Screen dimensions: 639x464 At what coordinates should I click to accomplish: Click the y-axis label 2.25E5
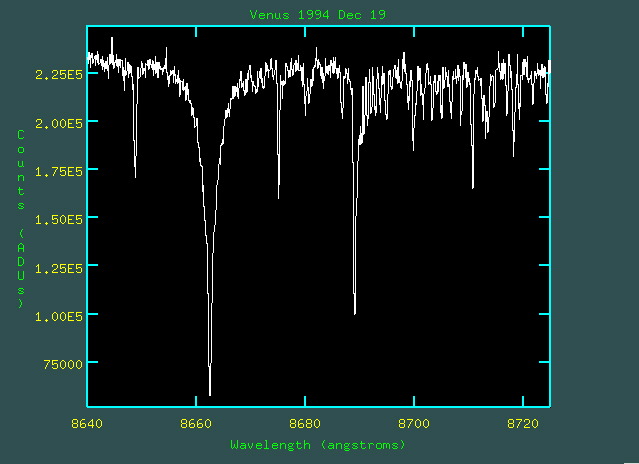[x=59, y=75]
